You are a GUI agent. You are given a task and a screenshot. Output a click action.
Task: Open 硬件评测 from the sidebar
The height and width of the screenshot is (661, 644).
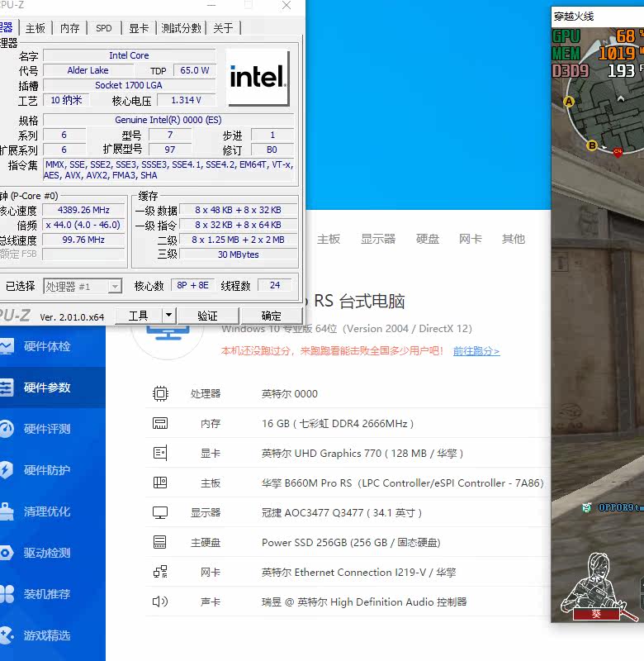click(x=46, y=429)
